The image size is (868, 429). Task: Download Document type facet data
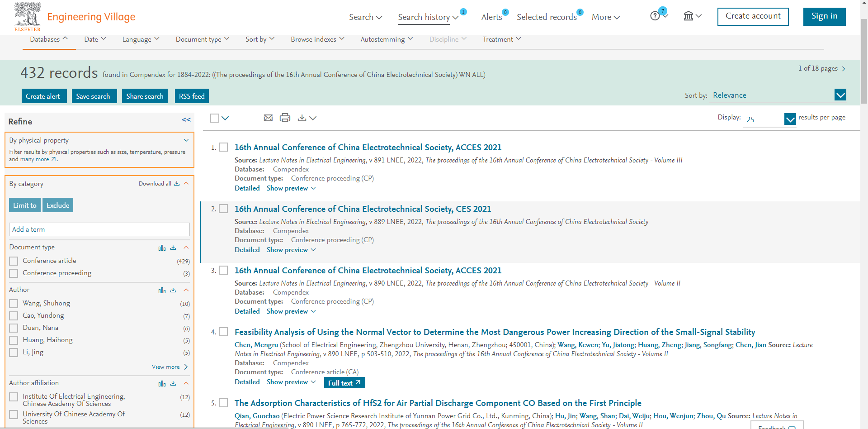coord(173,248)
